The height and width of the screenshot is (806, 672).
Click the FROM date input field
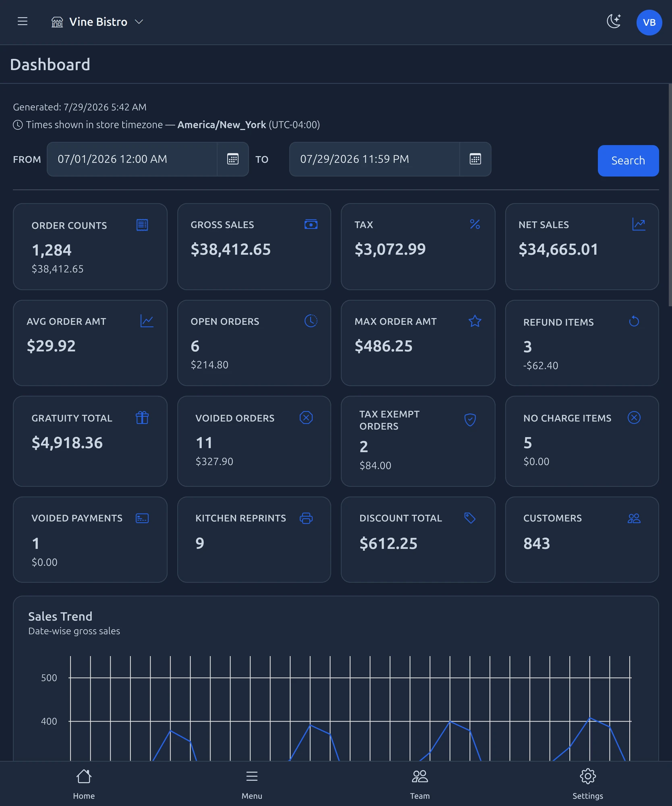(132, 159)
